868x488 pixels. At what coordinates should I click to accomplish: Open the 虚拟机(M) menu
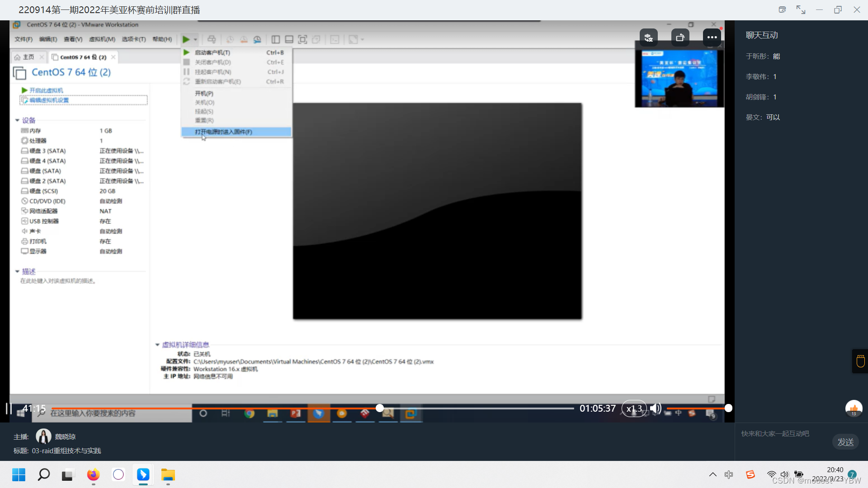tap(102, 39)
